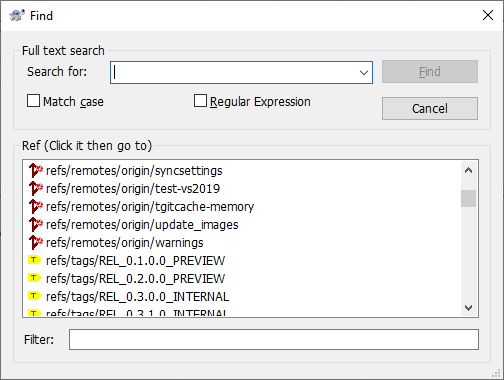
Task: Click the Match case label text
Action: [73, 102]
